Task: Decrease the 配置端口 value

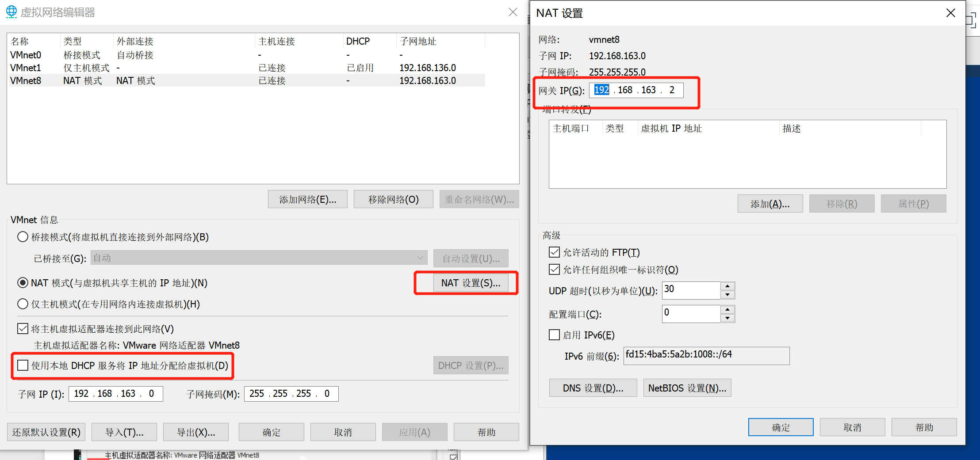Action: pos(727,318)
